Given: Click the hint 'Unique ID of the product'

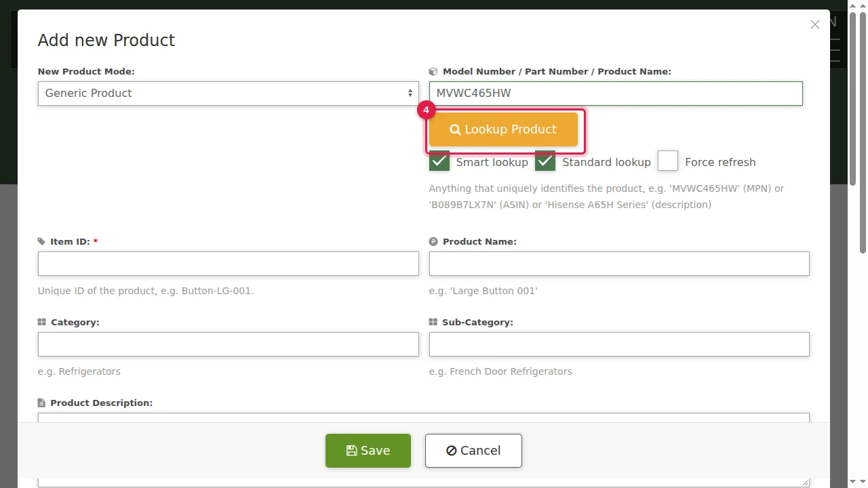Looking at the screenshot, I should [146, 291].
